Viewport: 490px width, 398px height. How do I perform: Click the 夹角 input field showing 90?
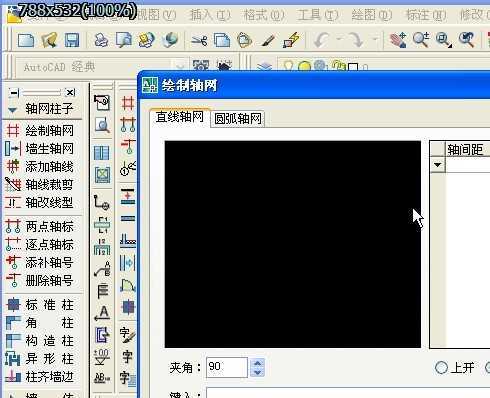(x=227, y=367)
